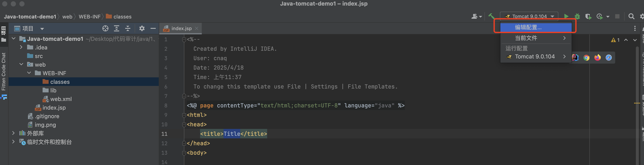Run with coverage shield icon
Screen dimensions: 644x165
(x=588, y=17)
